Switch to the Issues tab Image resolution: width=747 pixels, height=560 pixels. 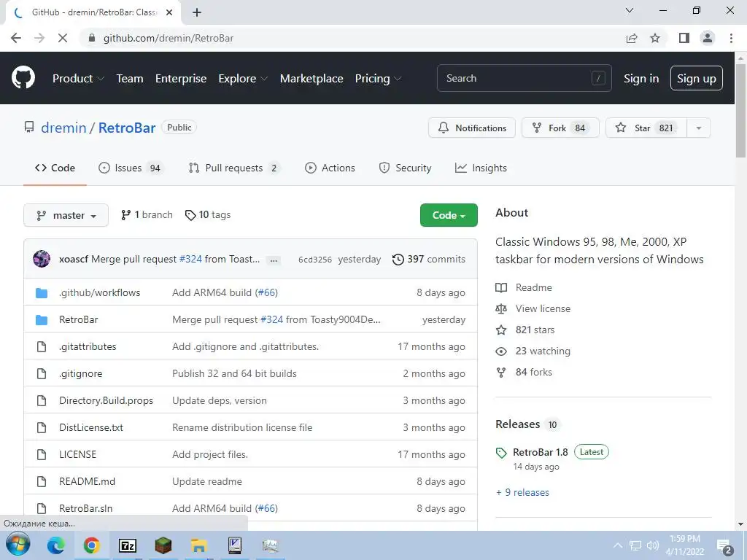coord(130,168)
